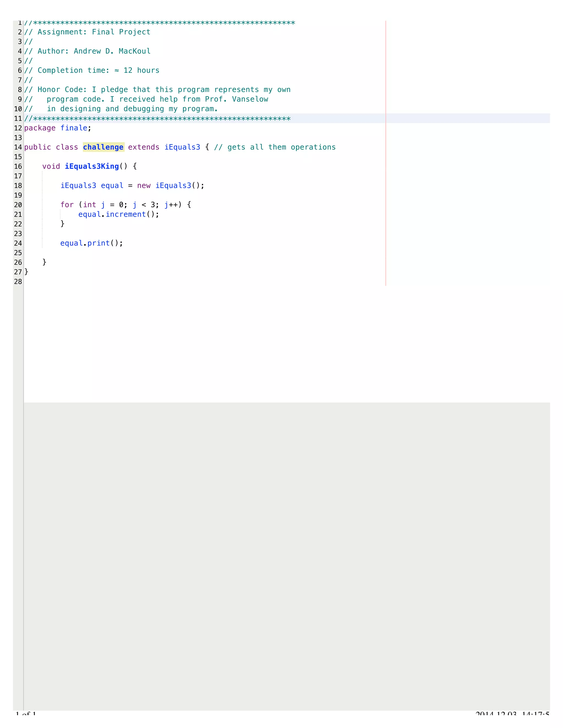Select method name 'iEquals3King'
563x728 pixels.
[92, 166]
